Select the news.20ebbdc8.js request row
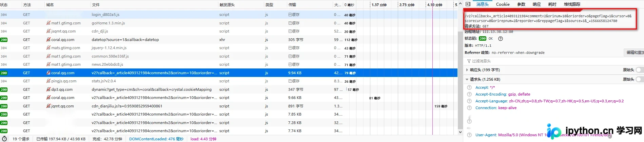This screenshot has width=644, height=142. tap(229, 64)
